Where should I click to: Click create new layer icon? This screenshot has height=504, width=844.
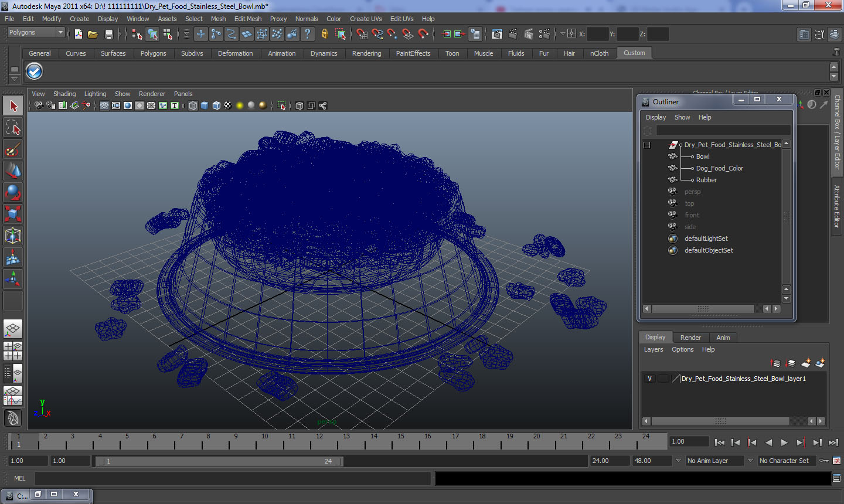[806, 363]
